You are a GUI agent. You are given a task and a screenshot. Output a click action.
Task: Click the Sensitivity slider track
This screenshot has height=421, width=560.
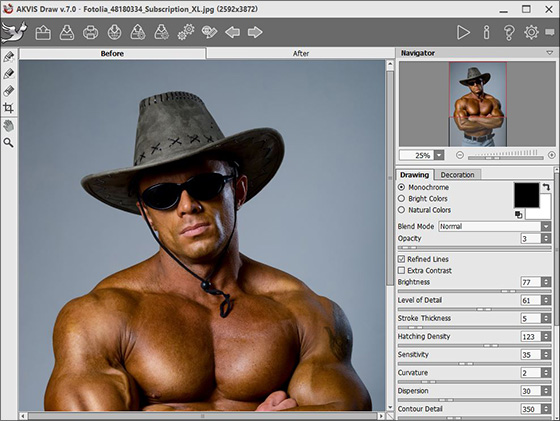coord(474,364)
